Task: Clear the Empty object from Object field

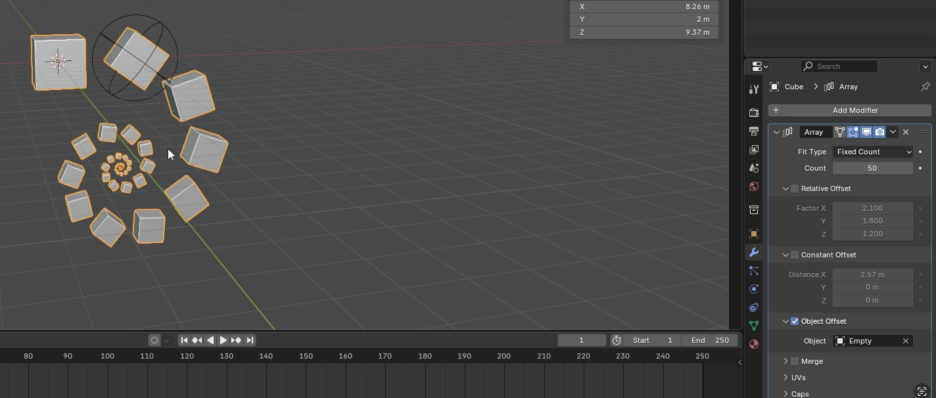Action: 906,341
